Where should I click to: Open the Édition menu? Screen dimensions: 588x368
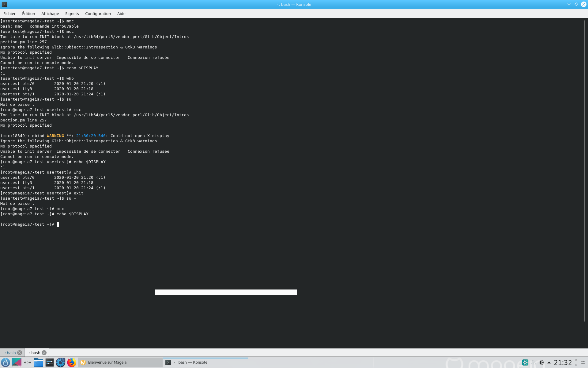pyautogui.click(x=28, y=13)
